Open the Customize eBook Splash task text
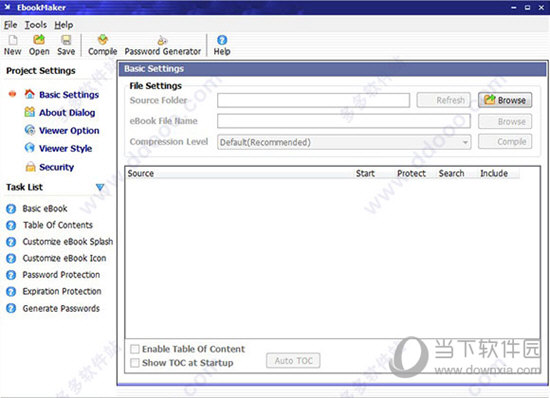The width and height of the screenshot is (550, 398). pyautogui.click(x=68, y=242)
